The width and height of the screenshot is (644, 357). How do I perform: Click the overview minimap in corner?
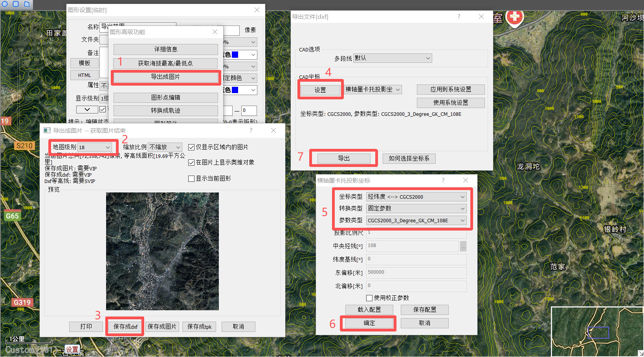pyautogui.click(x=597, y=331)
